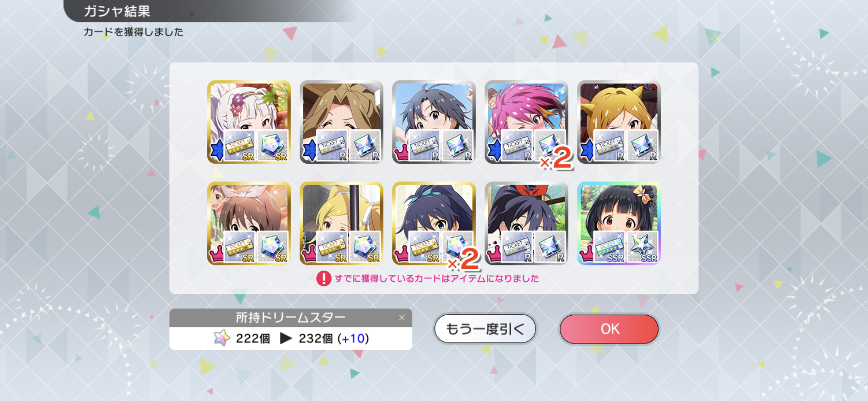Click the pink crown icon on SSR card
The height and width of the screenshot is (401, 868).
(587, 253)
